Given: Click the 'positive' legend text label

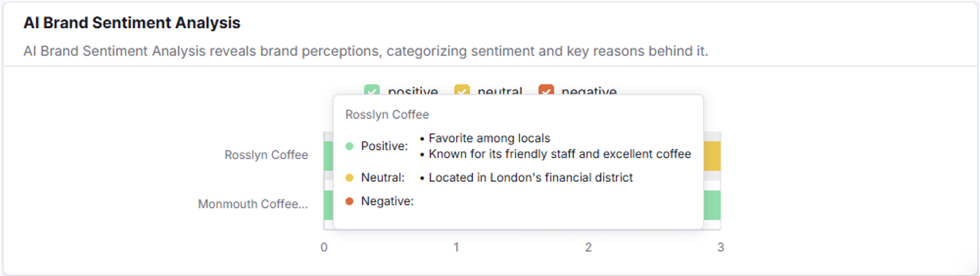Looking at the screenshot, I should [x=413, y=92].
